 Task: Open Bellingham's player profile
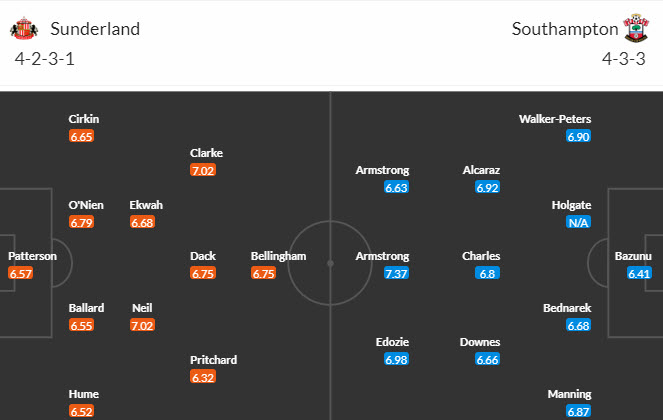point(278,256)
